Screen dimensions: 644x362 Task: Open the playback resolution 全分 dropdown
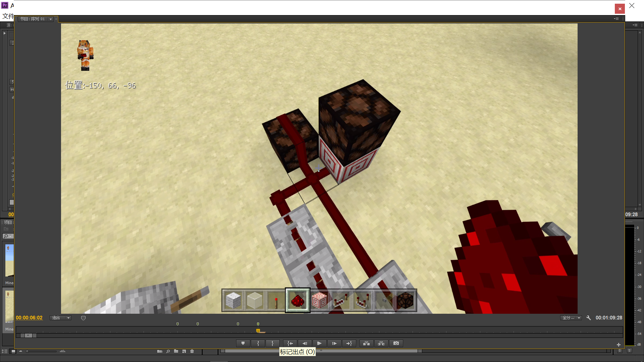click(571, 318)
